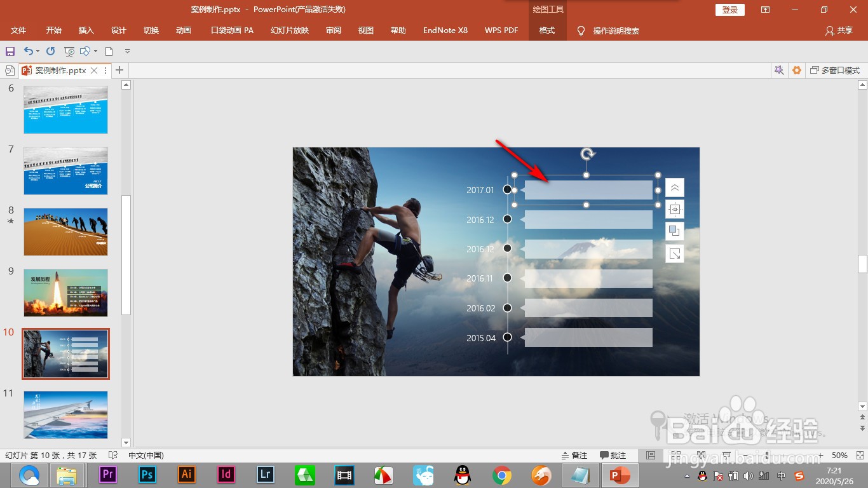The width and height of the screenshot is (868, 488).
Task: Click 操作说明搜索 tell-me search box
Action: point(608,30)
